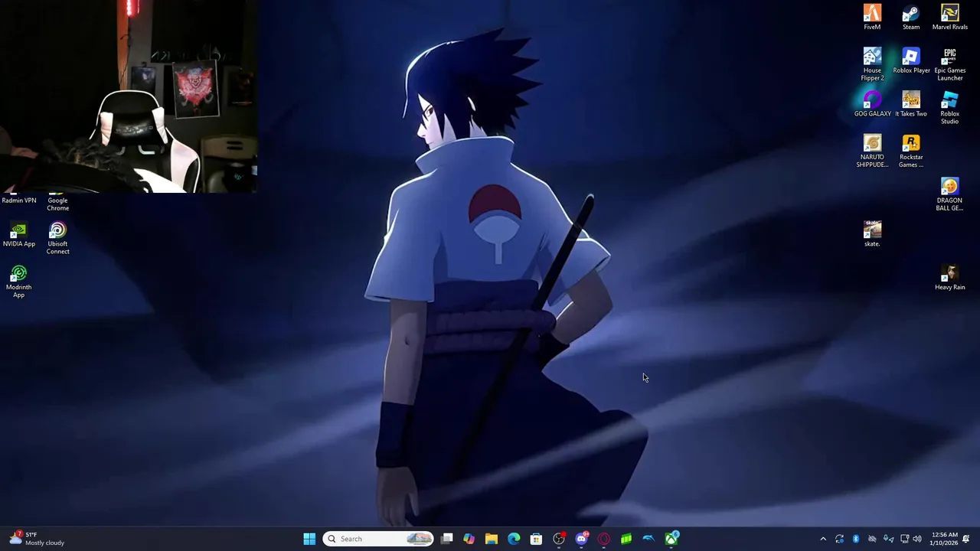Launch Steam from the desktop

click(x=911, y=17)
